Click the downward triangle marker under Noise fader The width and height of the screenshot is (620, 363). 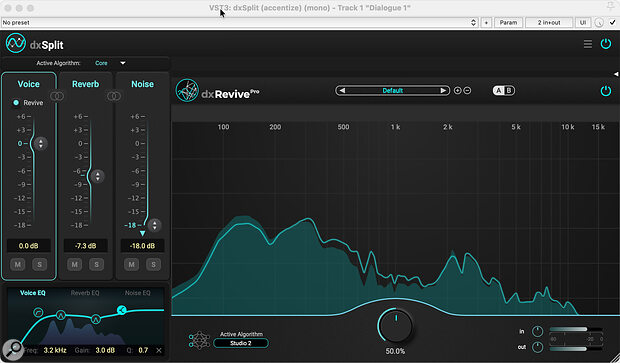[x=142, y=233]
